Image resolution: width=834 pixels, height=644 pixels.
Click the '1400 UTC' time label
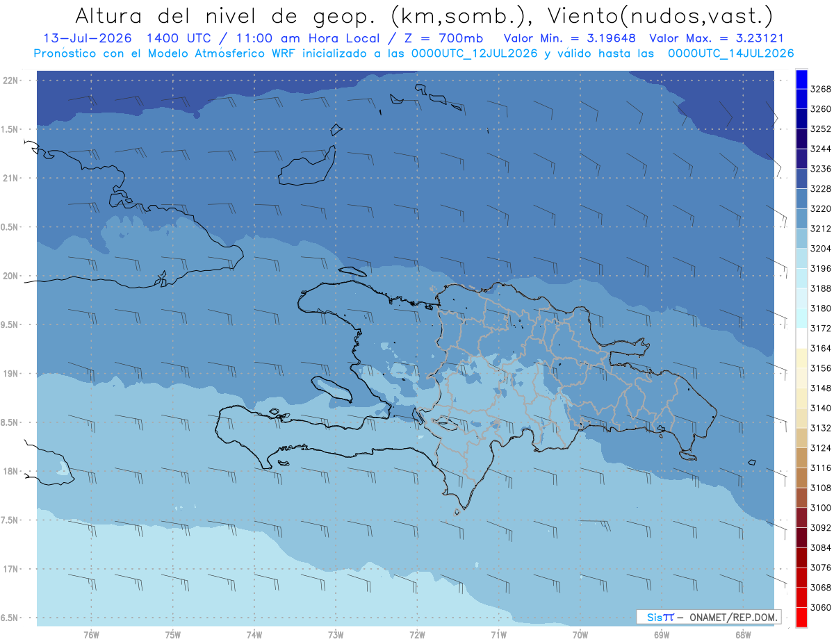click(x=180, y=39)
